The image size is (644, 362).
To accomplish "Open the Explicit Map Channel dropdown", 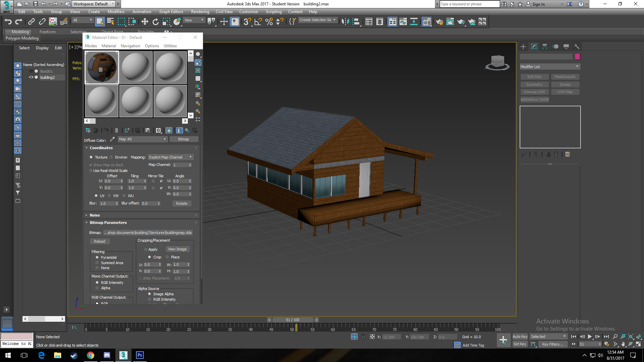I will [171, 157].
